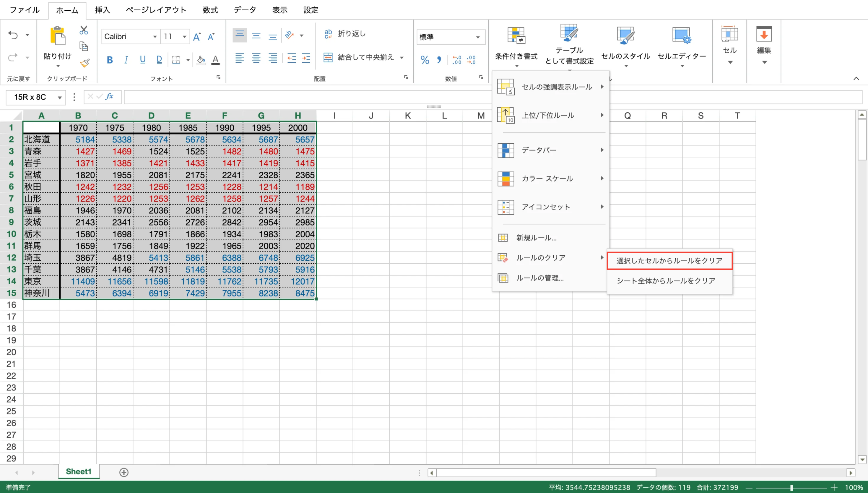The width and height of the screenshot is (868, 493).
Task: Click the format painter brush icon
Action: coord(84,63)
